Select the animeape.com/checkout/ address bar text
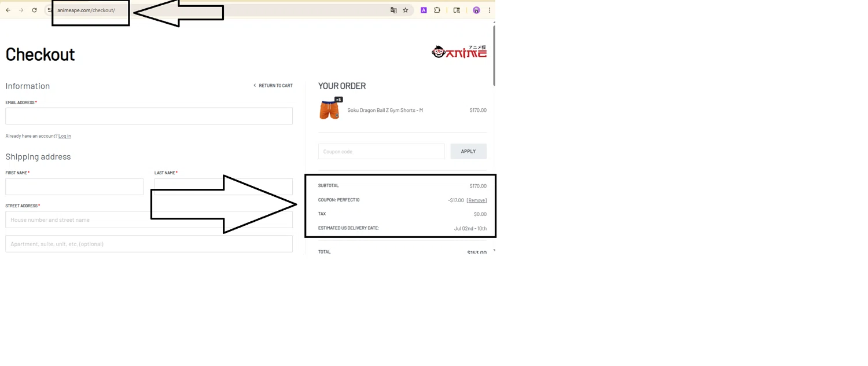Viewport: 868px width, 366px height. pos(86,10)
